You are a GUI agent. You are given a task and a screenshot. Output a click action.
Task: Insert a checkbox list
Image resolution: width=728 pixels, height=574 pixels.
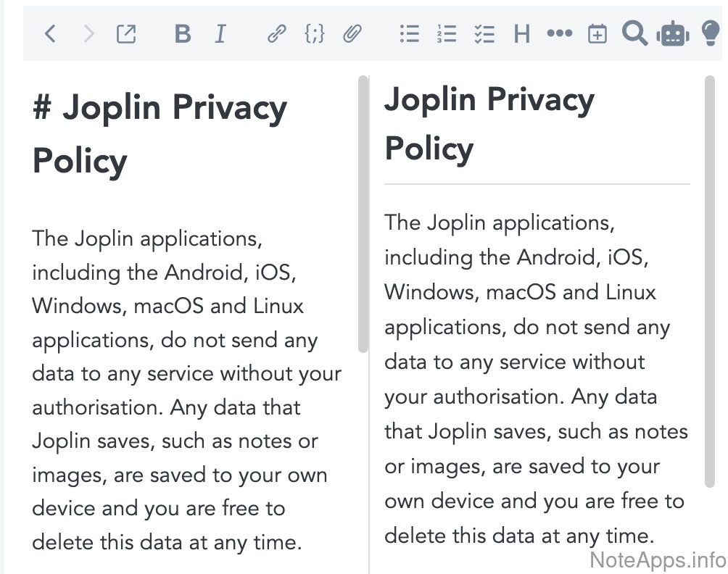coord(484,33)
